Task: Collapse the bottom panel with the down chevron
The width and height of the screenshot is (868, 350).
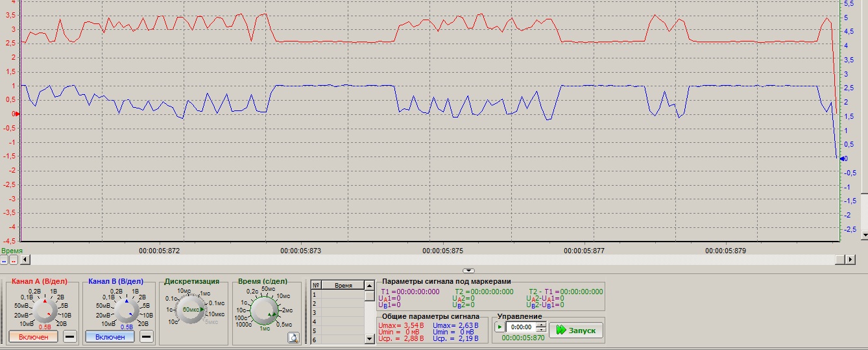Action: point(469,270)
